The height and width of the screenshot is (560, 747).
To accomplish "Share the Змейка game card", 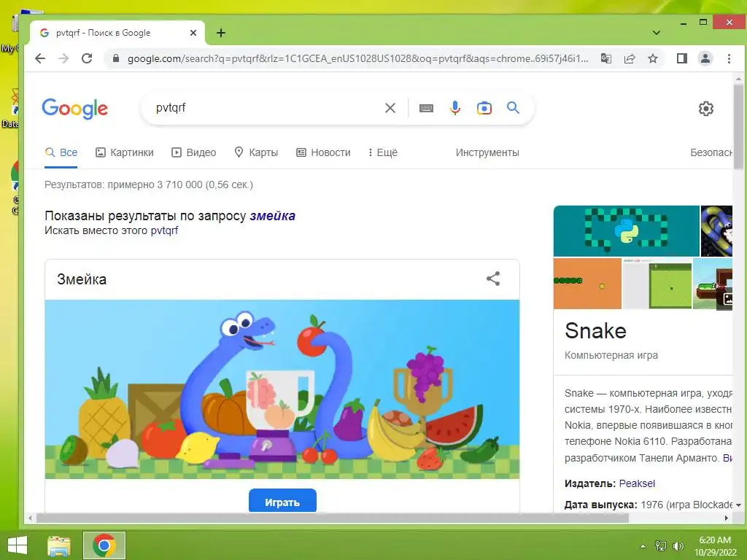I will pyautogui.click(x=493, y=279).
